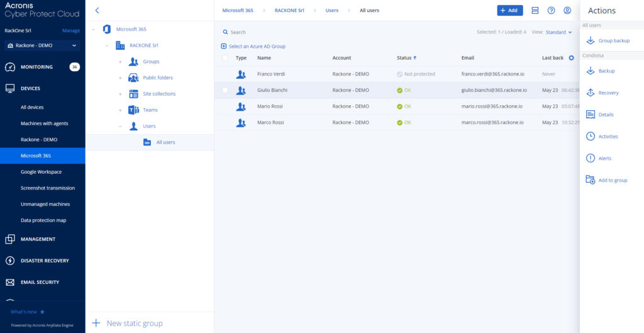Viewport: 644px width, 333px height.
Task: Click the search magnifier icon
Action: (225, 32)
